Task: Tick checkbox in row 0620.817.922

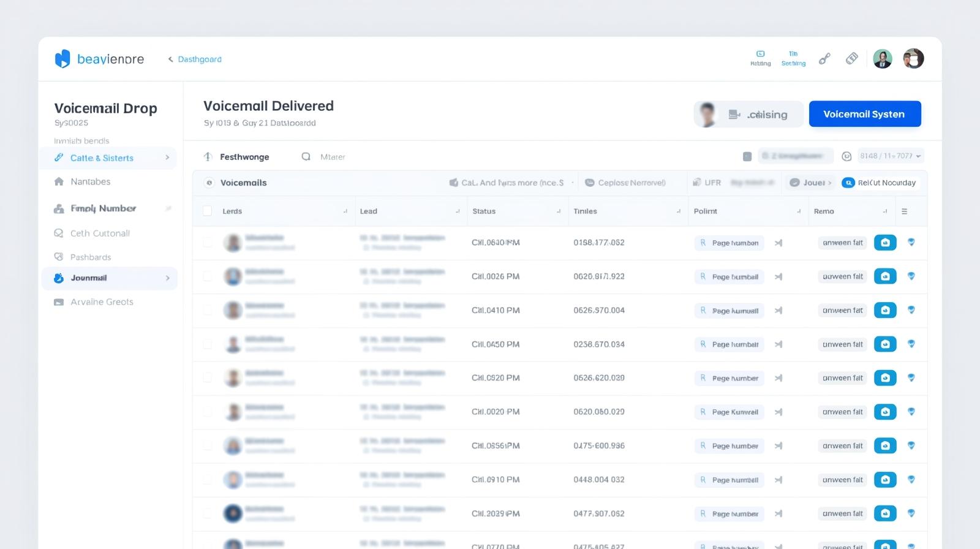Action: coord(207,276)
